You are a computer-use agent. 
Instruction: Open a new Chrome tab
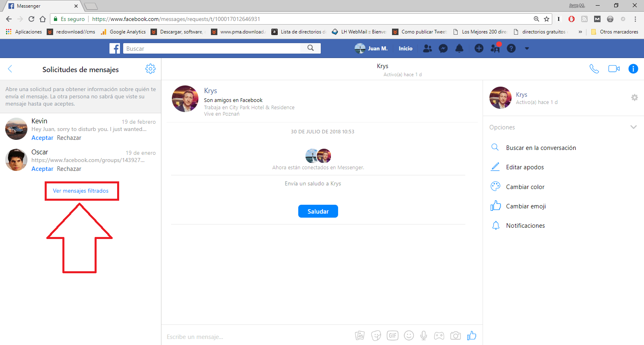(x=91, y=6)
